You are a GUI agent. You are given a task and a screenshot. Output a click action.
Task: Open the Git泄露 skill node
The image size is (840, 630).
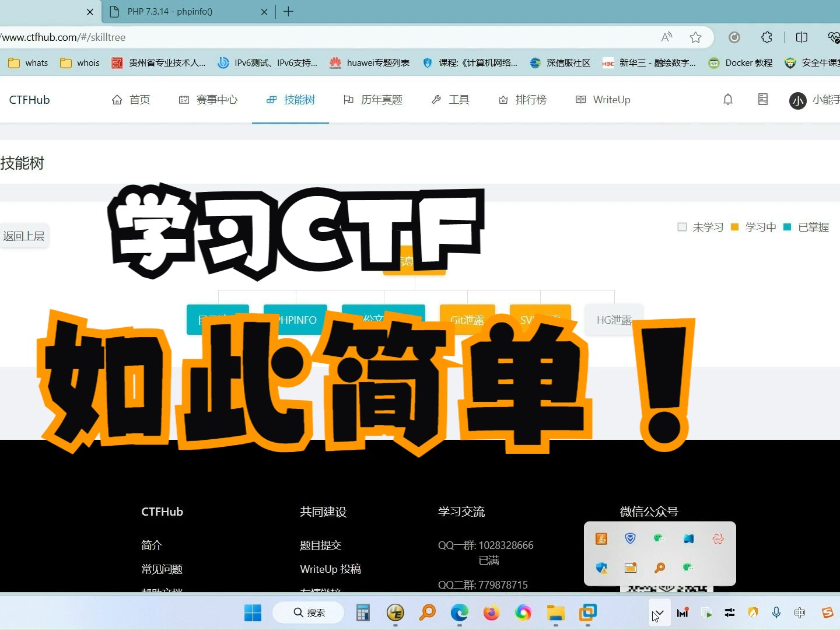click(467, 320)
